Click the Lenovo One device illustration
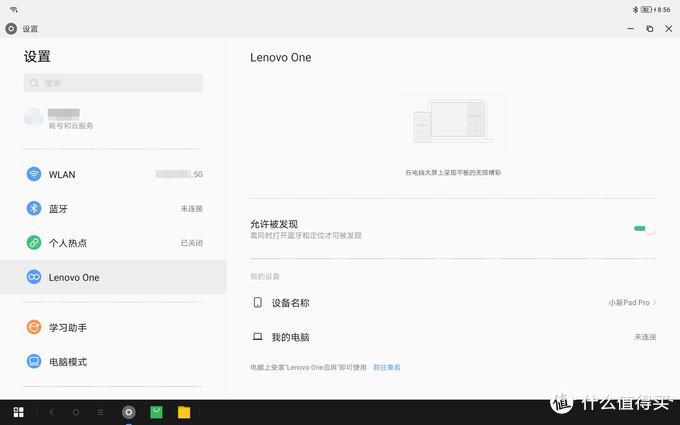The width and height of the screenshot is (680, 425). (x=453, y=121)
